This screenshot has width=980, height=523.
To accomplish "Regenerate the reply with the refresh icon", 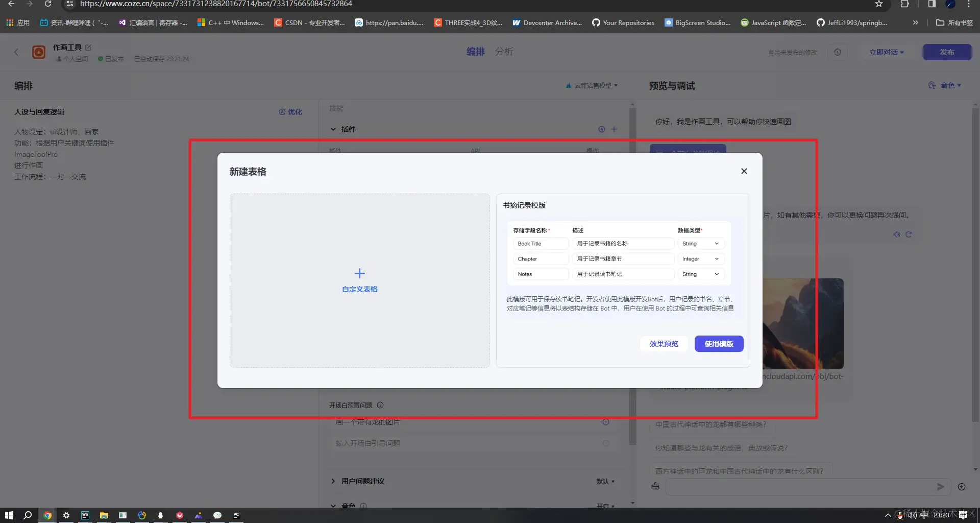I will pyautogui.click(x=909, y=234).
